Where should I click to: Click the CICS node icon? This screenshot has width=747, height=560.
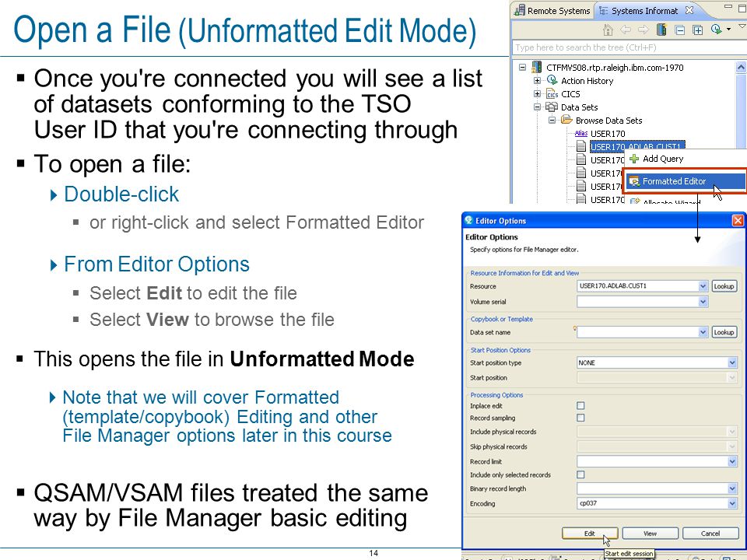552,94
